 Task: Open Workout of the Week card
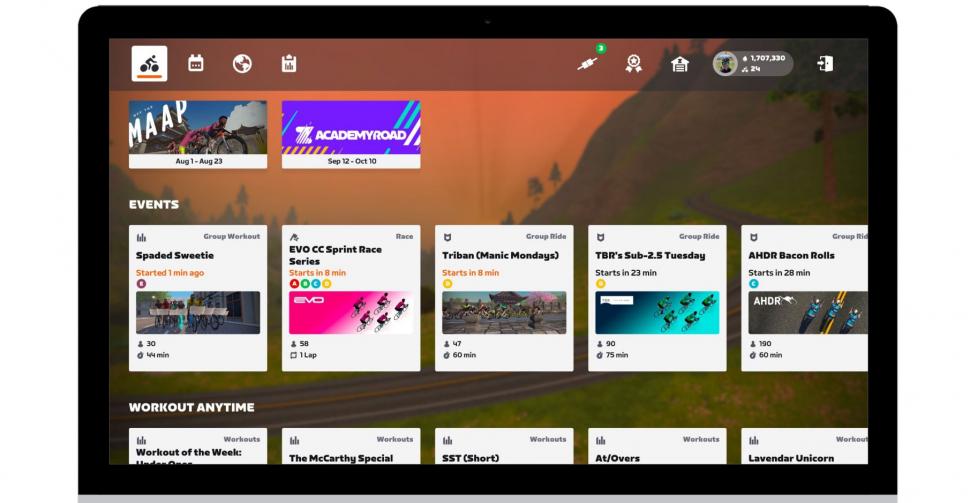[x=198, y=446]
